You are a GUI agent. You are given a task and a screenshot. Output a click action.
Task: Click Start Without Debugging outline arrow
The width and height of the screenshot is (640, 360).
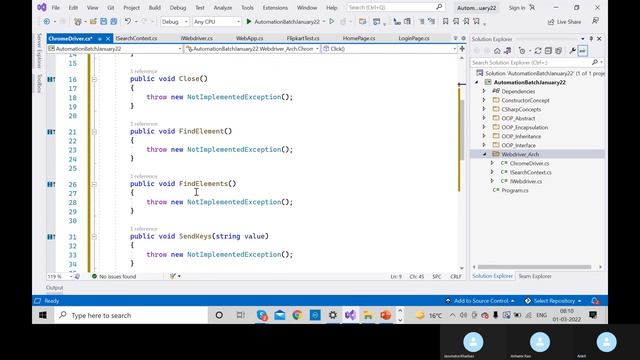pyautogui.click(x=332, y=22)
